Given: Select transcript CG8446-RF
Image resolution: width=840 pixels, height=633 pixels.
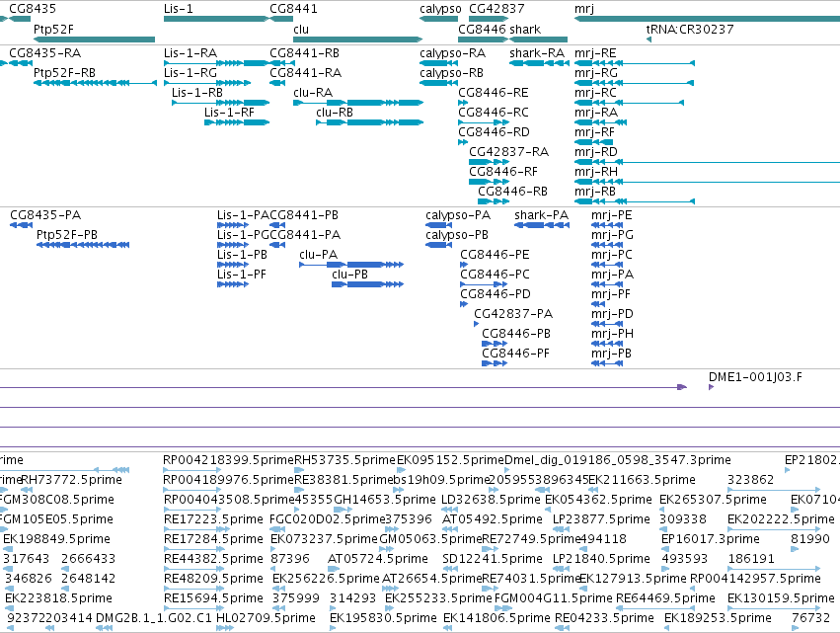Looking at the screenshot, I should [489, 182].
